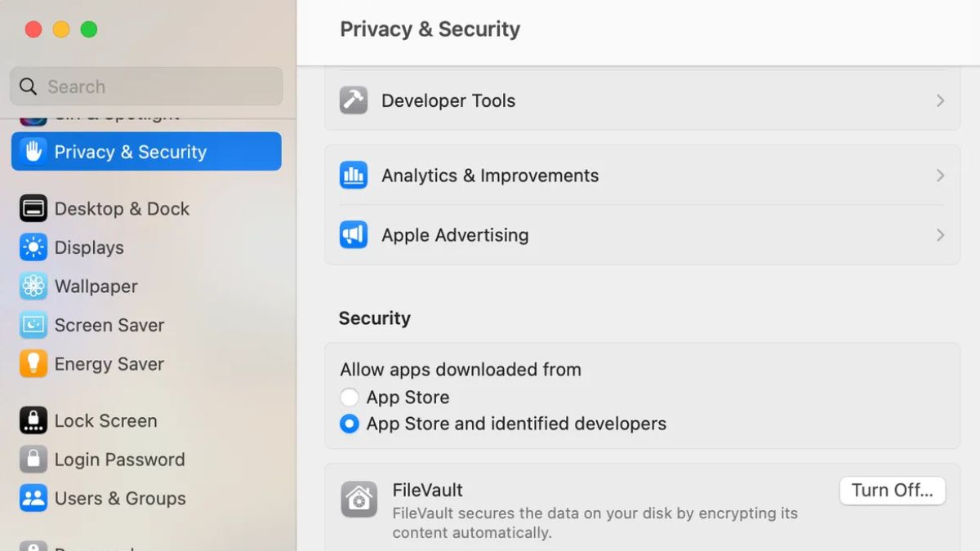
Task: Turn off FileVault encryption
Action: [893, 490]
